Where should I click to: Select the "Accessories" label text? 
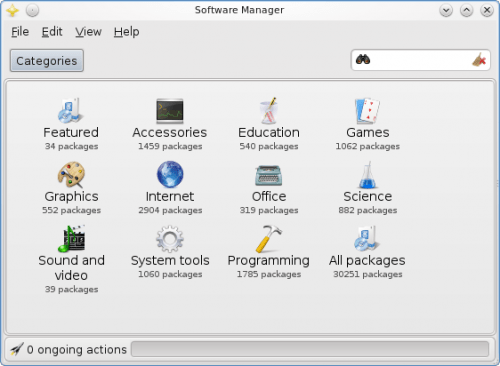point(170,132)
